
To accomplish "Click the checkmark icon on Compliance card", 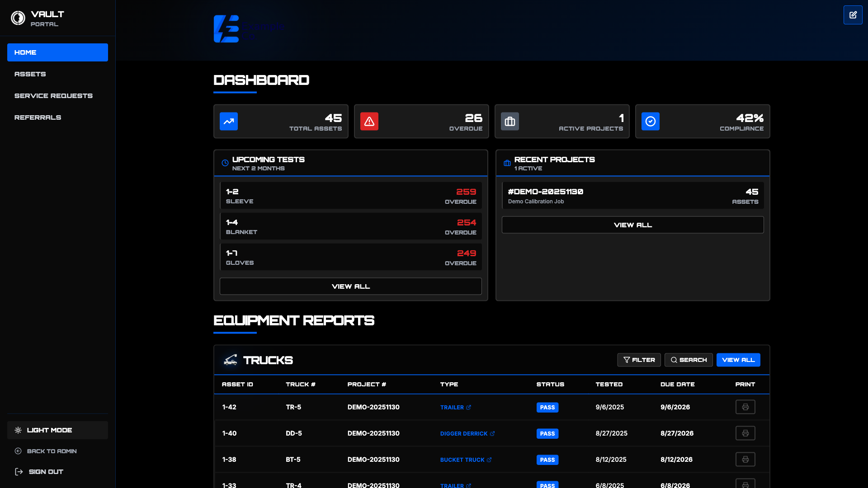I will click(651, 121).
